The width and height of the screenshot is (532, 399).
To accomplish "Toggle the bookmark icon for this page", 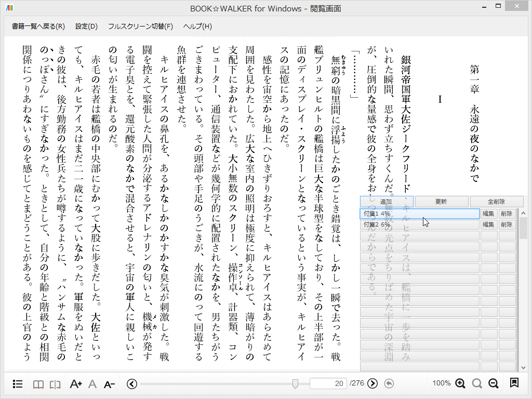I will (x=514, y=383).
